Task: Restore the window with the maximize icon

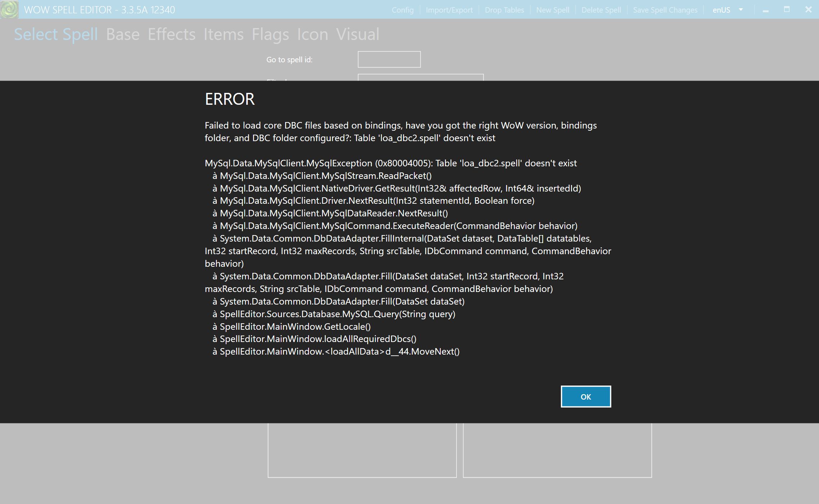Action: tap(787, 10)
